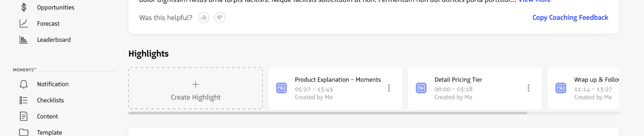
Task: Click the Template folder icon
Action: [23, 132]
